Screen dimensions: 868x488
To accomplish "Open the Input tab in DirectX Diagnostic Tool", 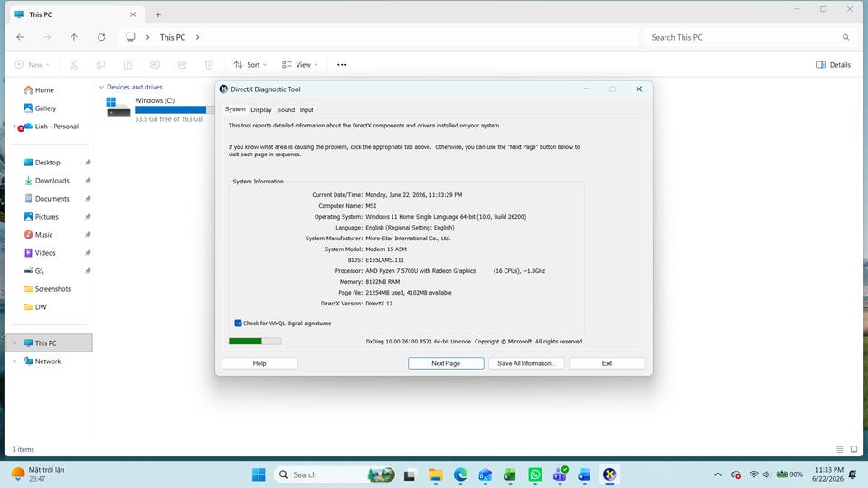I will point(307,110).
